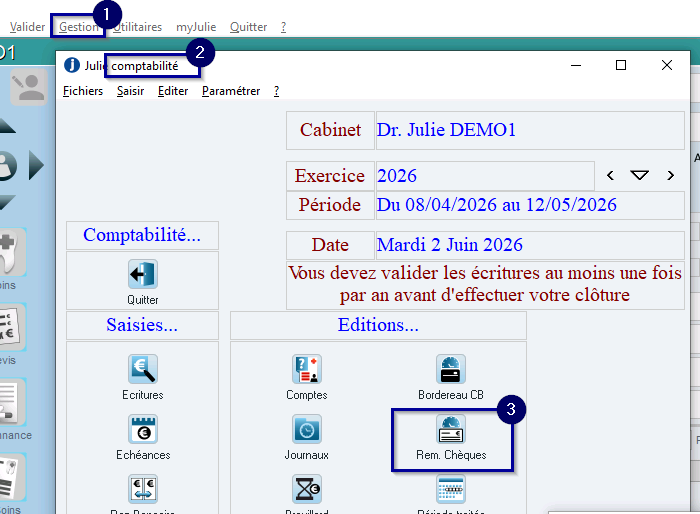Click the date Mardi 2 Juin 2026
The image size is (700, 514).
[x=530, y=245]
